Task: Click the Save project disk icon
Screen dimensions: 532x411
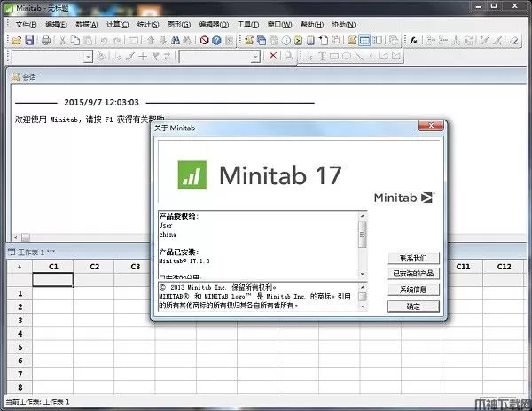Action: [29, 41]
